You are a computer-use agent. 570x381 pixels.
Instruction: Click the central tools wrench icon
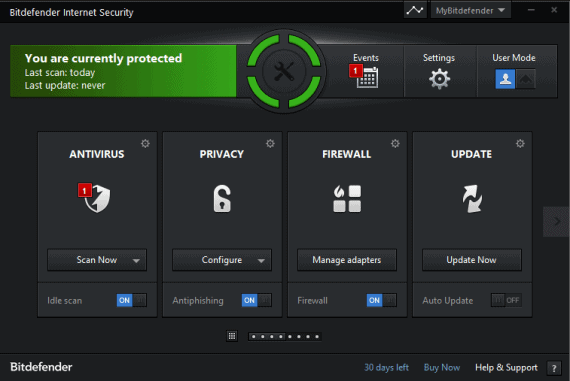[x=284, y=71]
